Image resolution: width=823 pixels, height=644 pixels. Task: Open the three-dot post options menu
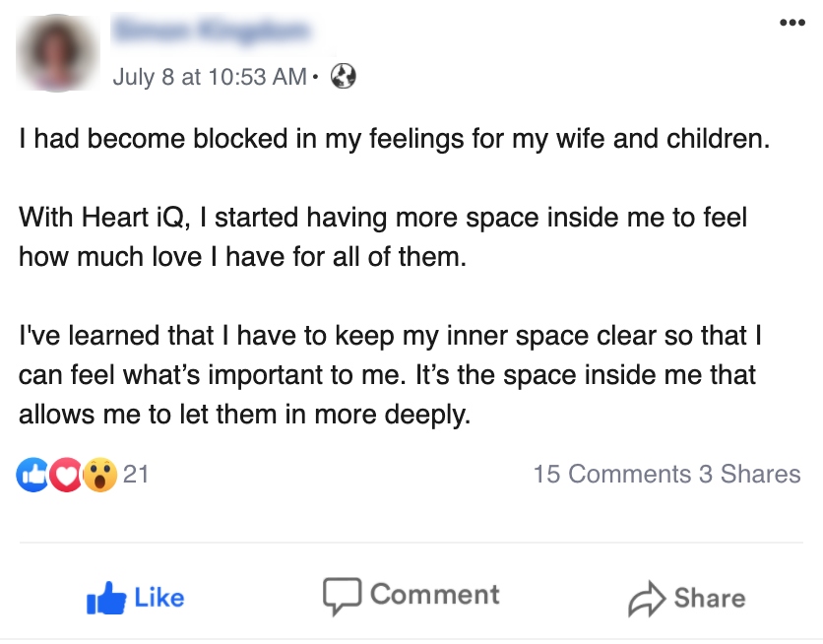pyautogui.click(x=791, y=22)
